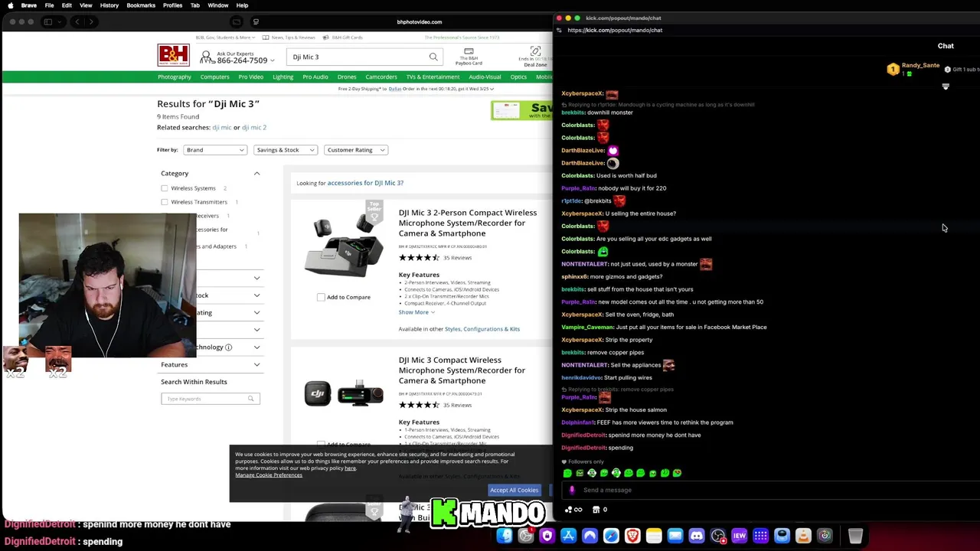Open the Profiles menu
Screen dimensions: 980x551
click(172, 5)
